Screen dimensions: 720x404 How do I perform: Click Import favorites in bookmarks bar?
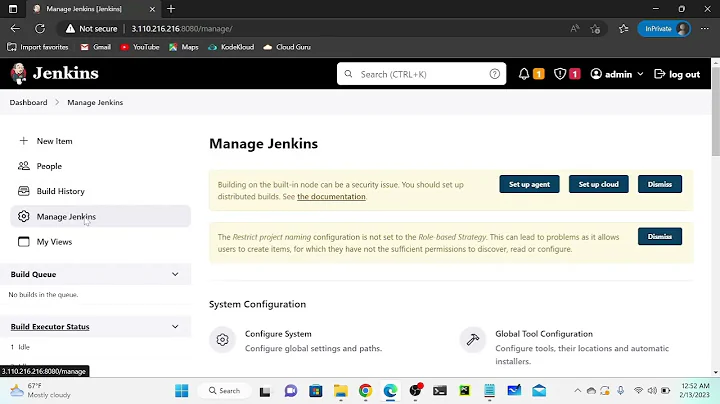click(38, 47)
